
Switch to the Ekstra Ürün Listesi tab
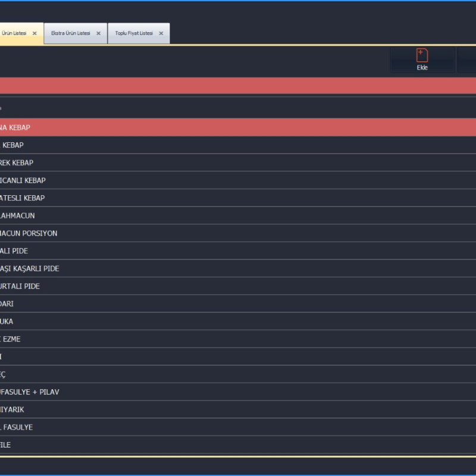[x=71, y=33]
